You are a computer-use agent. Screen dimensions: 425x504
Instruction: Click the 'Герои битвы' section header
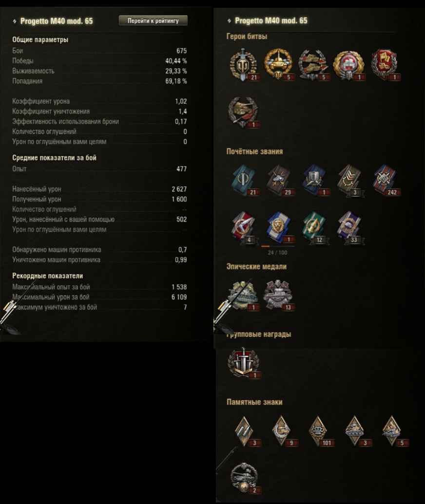(247, 37)
